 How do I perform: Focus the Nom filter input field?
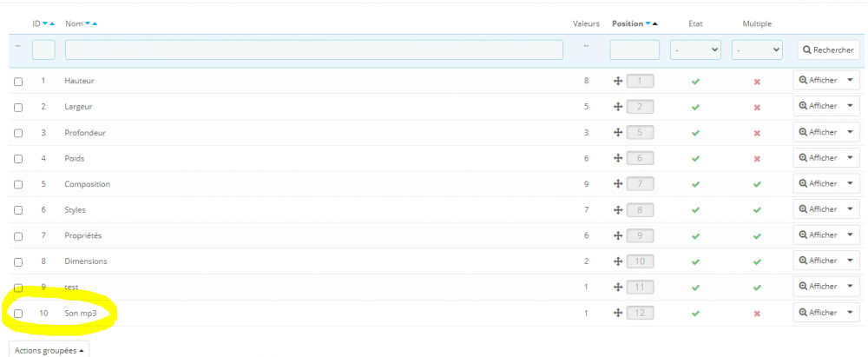point(314,50)
